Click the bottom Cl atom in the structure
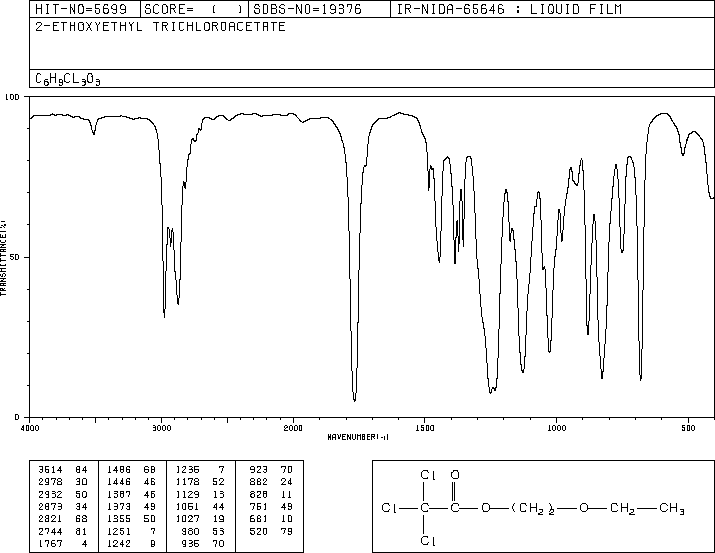This screenshot has height=553, width=715. 428,541
